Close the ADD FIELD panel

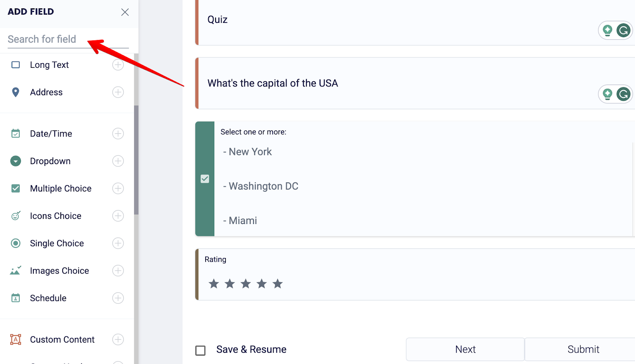click(x=125, y=12)
